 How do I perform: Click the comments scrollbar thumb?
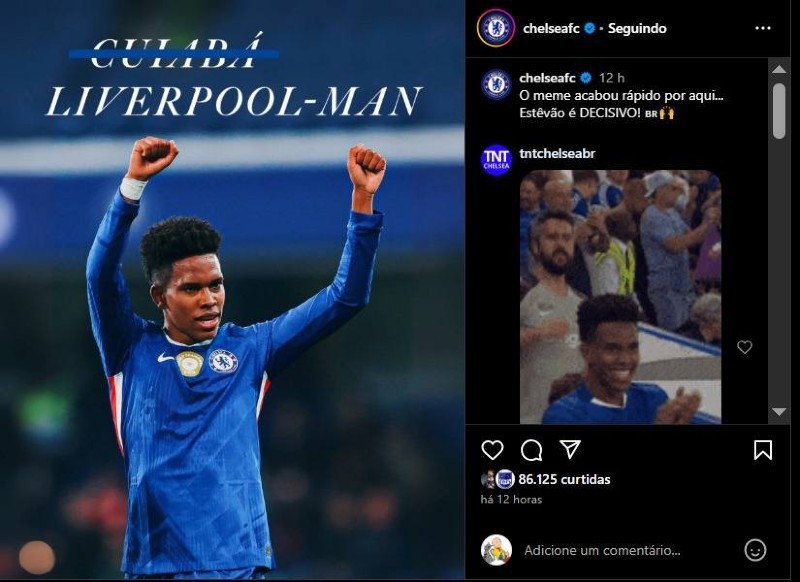(x=779, y=111)
